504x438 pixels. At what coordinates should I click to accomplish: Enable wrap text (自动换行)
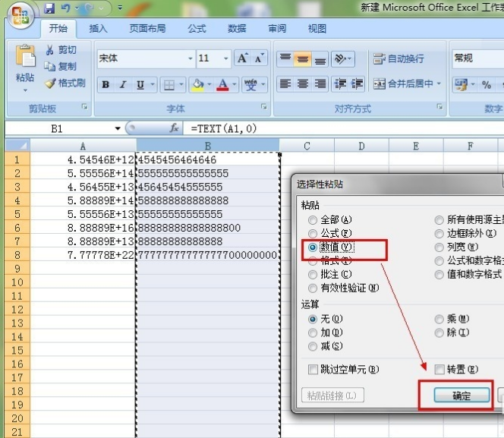tap(398, 58)
